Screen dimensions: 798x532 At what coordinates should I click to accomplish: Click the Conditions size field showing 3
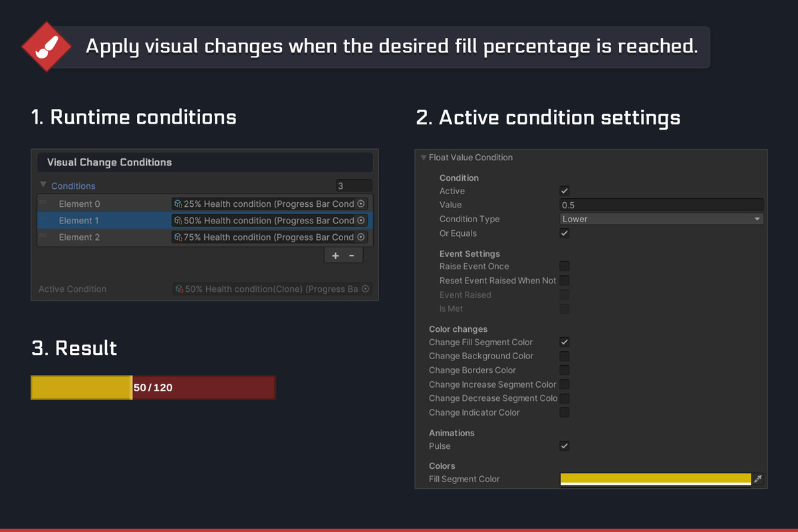click(x=354, y=186)
